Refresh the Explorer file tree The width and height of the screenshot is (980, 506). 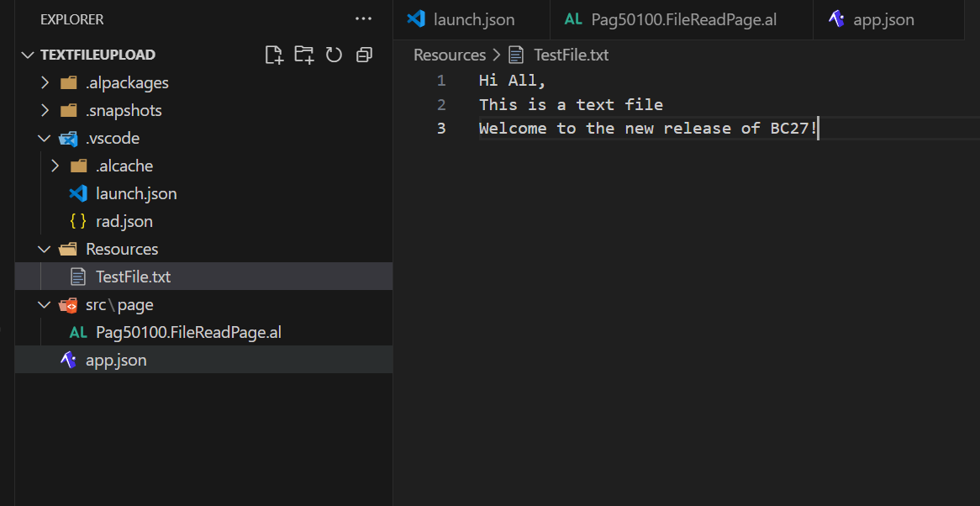(334, 55)
